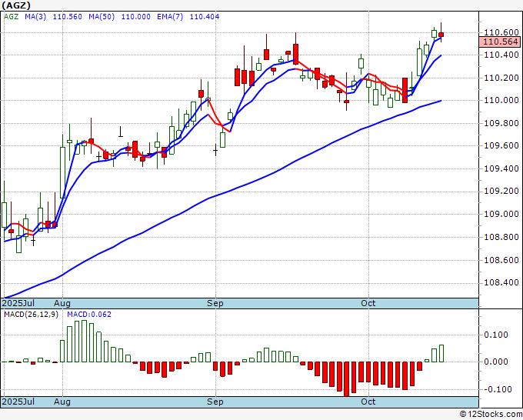
Task: Click Aug on the MACD date axis
Action: (x=62, y=402)
